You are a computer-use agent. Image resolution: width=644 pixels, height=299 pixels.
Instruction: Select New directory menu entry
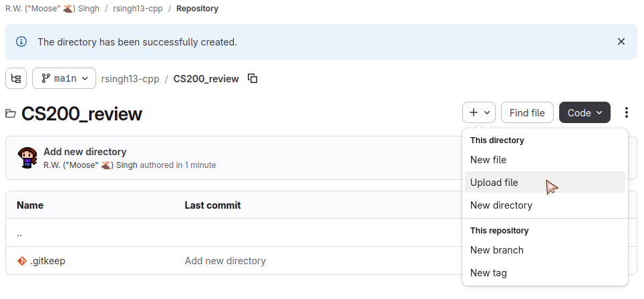pos(545,205)
